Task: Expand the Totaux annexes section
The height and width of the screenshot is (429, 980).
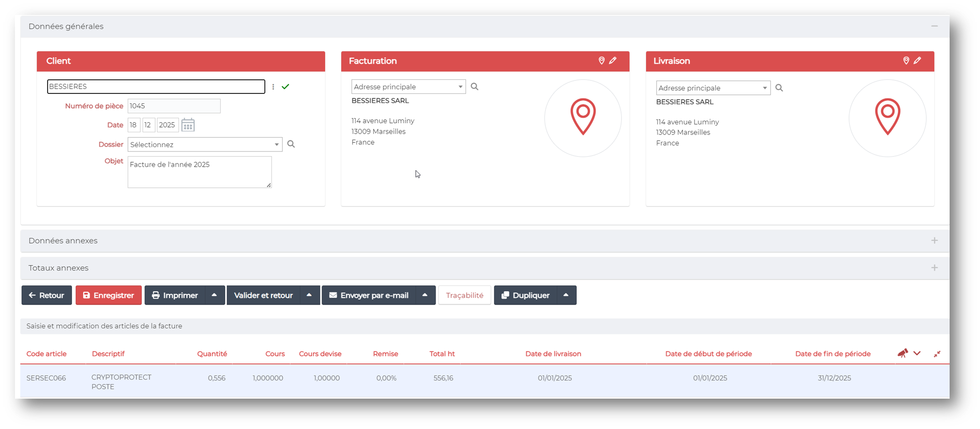Action: (934, 268)
